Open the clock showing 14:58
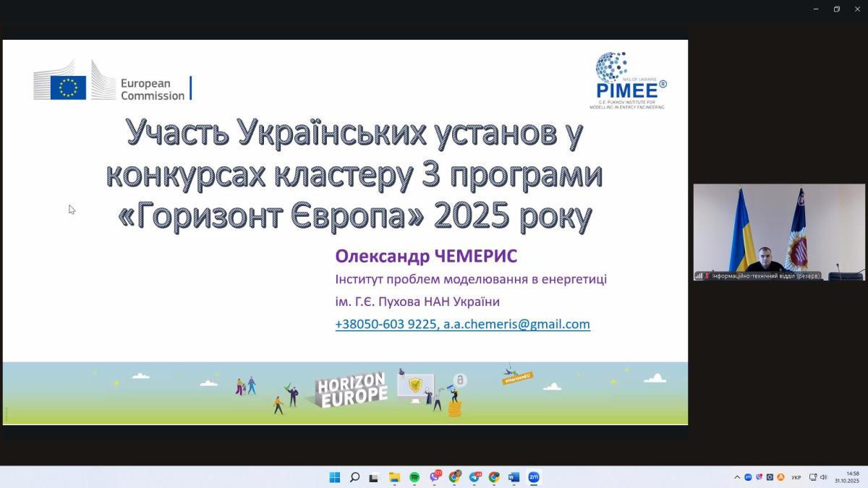 [846, 477]
